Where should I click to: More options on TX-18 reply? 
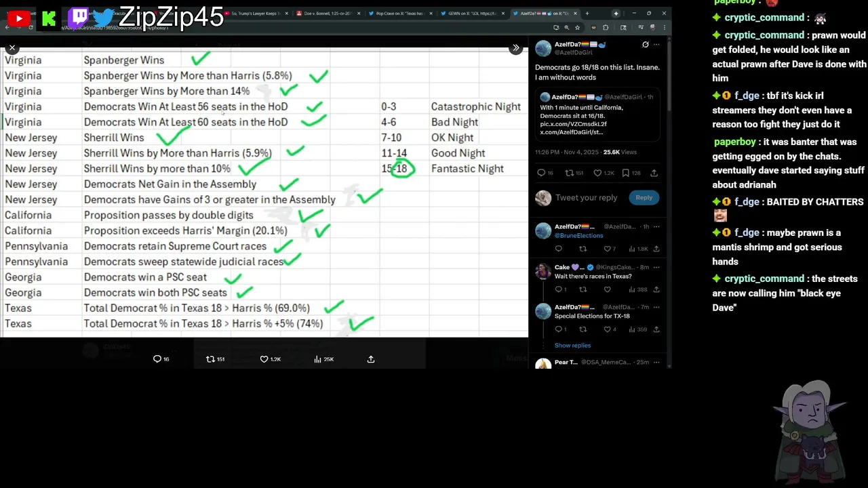[x=656, y=307]
